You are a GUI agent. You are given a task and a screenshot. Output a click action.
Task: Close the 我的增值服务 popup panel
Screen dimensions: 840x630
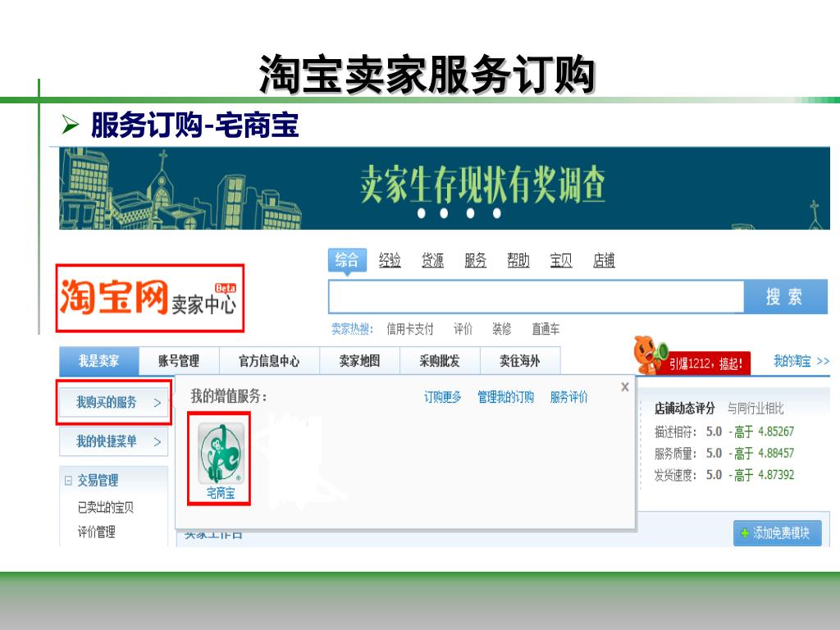(624, 387)
